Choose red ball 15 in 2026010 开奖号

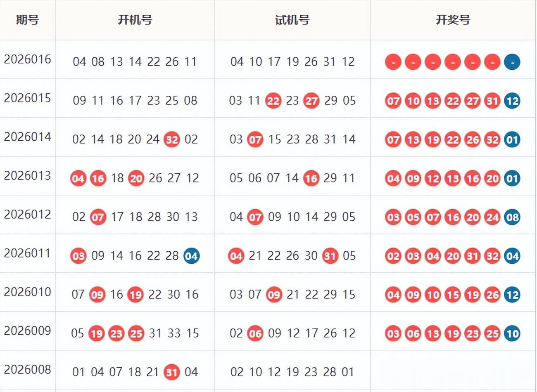(x=453, y=295)
